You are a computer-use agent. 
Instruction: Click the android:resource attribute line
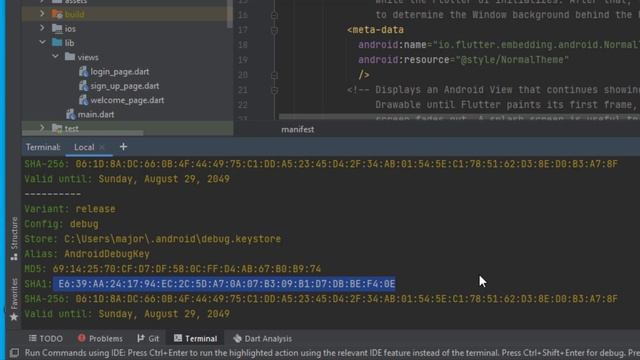(463, 60)
